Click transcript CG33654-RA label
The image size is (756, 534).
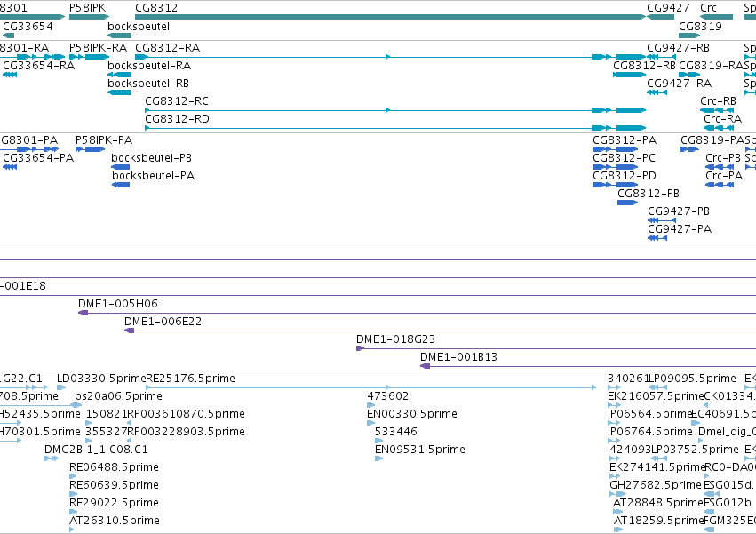[x=38, y=66]
